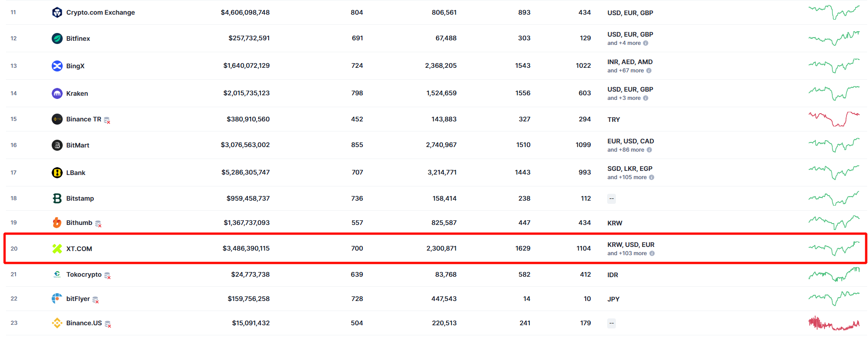The image size is (868, 339).
Task: Click the Kraken volume sparkline graph
Action: click(x=834, y=93)
